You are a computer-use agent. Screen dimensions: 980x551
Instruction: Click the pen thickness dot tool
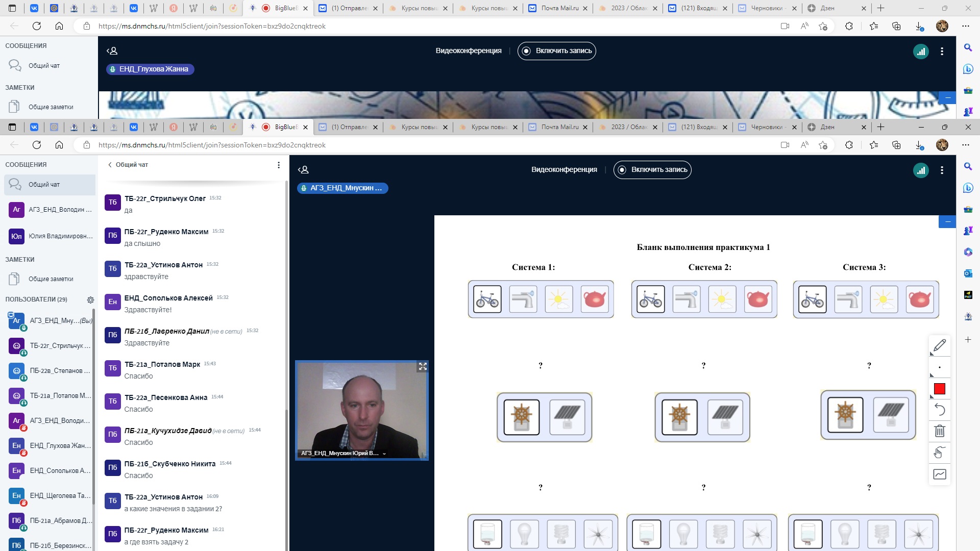click(x=940, y=367)
